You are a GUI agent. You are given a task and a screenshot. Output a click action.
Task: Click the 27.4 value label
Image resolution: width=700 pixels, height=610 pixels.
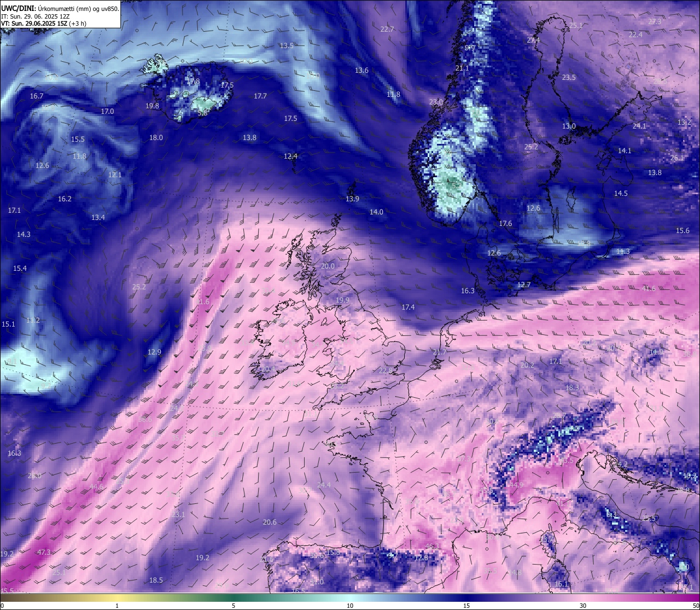[x=533, y=40]
